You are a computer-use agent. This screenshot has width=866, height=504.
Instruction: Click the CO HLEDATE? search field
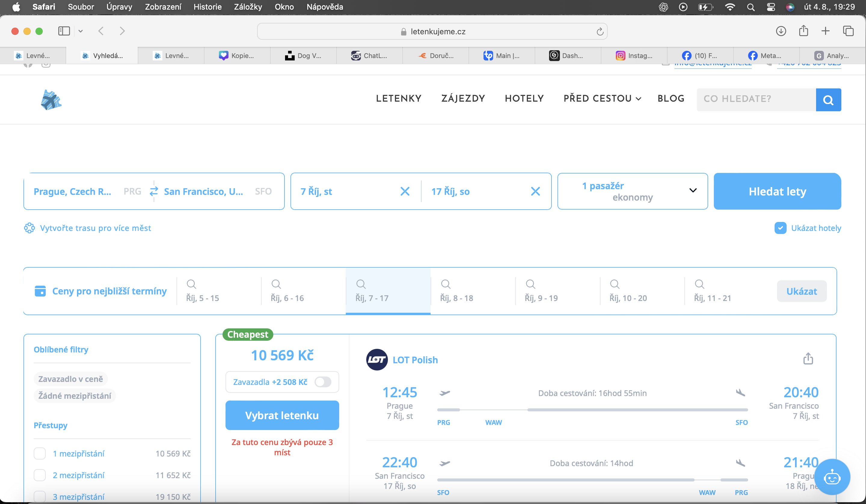(x=756, y=100)
